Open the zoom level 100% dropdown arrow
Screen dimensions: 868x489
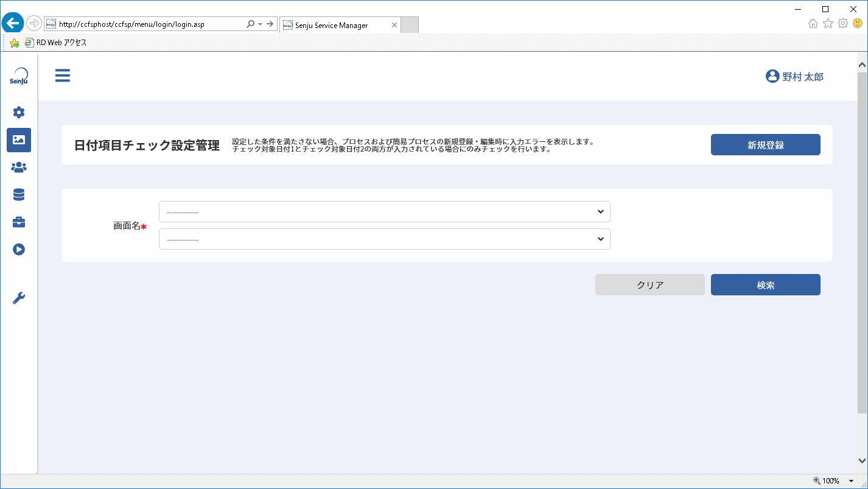coord(851,481)
